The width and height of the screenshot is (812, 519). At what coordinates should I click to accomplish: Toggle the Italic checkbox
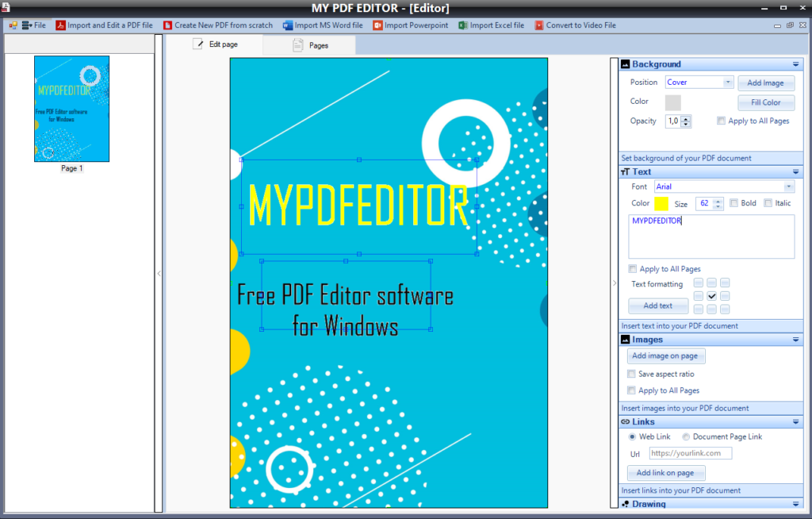pos(768,204)
